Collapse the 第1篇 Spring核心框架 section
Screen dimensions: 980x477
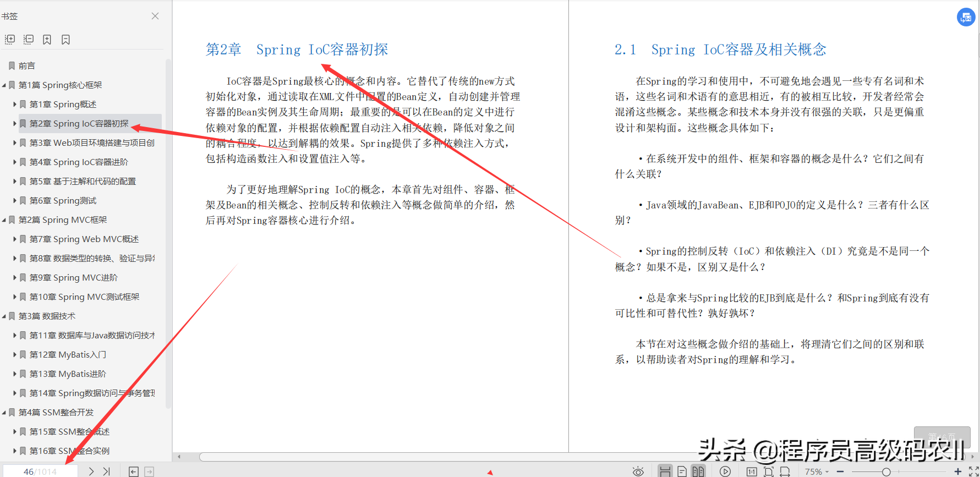click(4, 85)
